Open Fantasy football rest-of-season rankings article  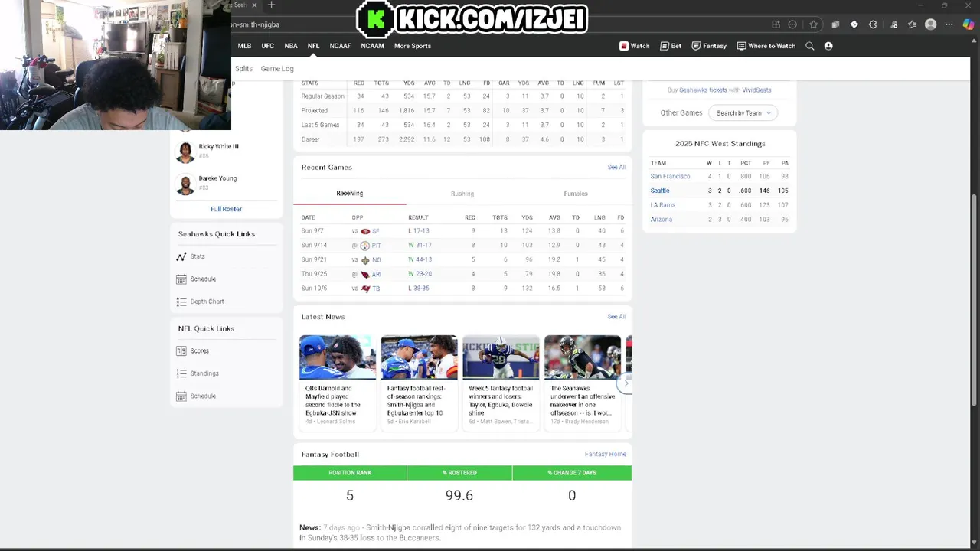[x=419, y=383]
